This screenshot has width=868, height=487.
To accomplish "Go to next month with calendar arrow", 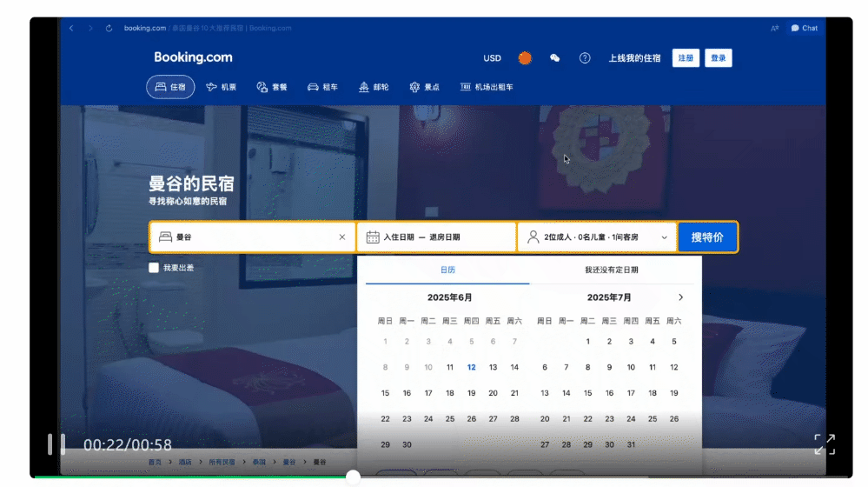I will tap(681, 297).
